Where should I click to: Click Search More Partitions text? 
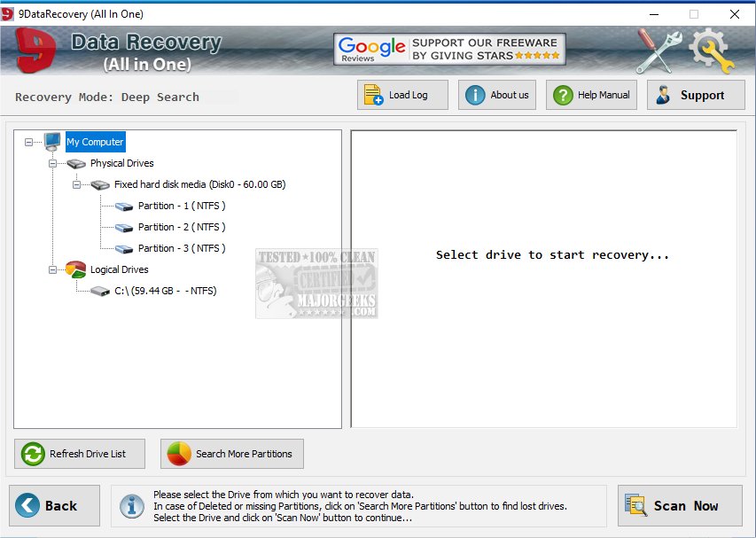pyautogui.click(x=244, y=454)
